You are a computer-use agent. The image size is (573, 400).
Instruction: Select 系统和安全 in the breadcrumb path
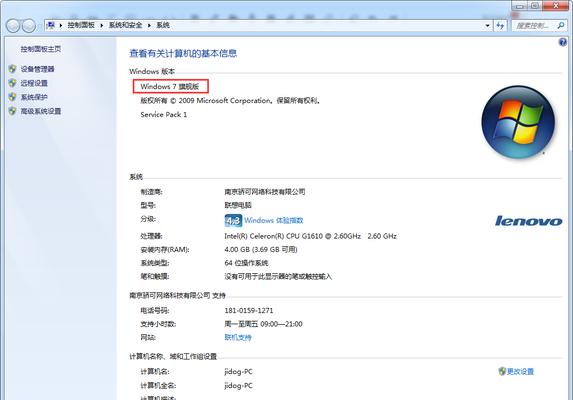pyautogui.click(x=125, y=25)
